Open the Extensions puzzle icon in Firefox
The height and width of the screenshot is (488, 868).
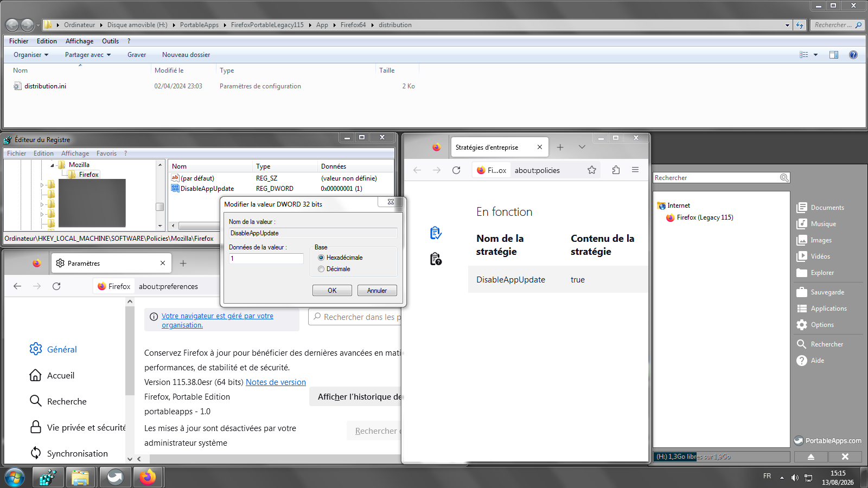(x=616, y=170)
